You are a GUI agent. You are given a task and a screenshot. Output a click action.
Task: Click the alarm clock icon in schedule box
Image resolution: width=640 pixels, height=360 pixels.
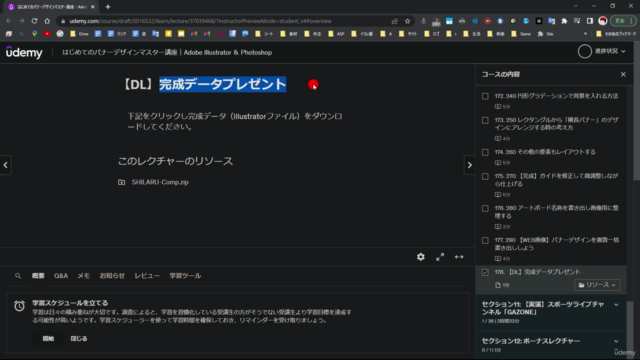coord(19,306)
